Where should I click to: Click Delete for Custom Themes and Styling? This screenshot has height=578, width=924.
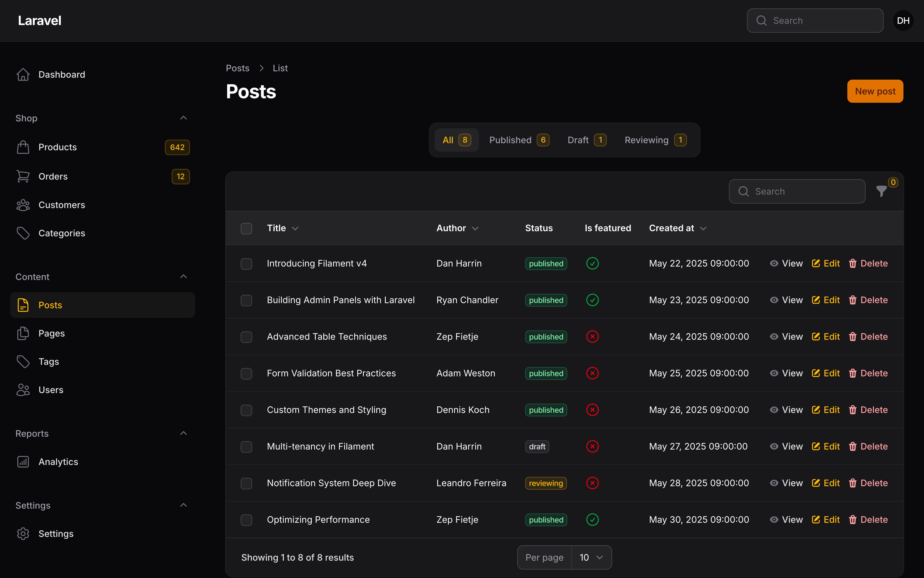point(868,410)
